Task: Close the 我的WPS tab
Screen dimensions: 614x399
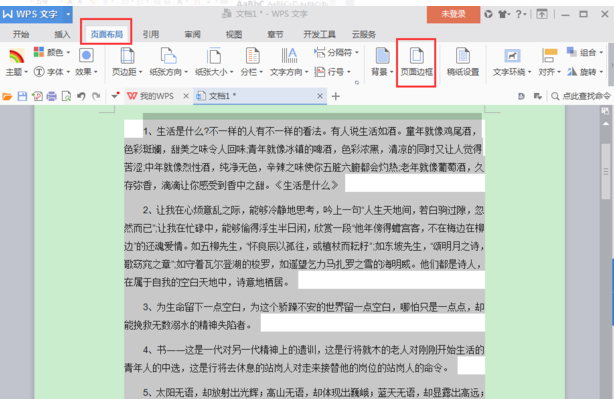Action: 186,96
